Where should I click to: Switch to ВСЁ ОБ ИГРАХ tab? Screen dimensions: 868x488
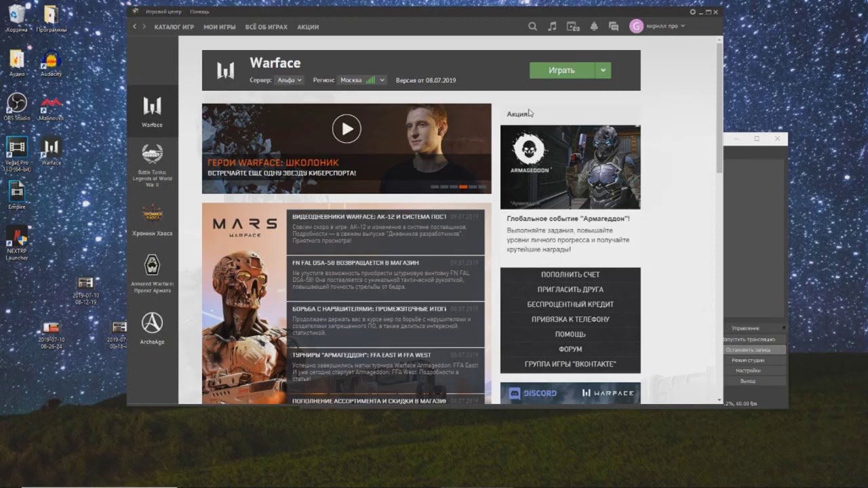coord(267,27)
